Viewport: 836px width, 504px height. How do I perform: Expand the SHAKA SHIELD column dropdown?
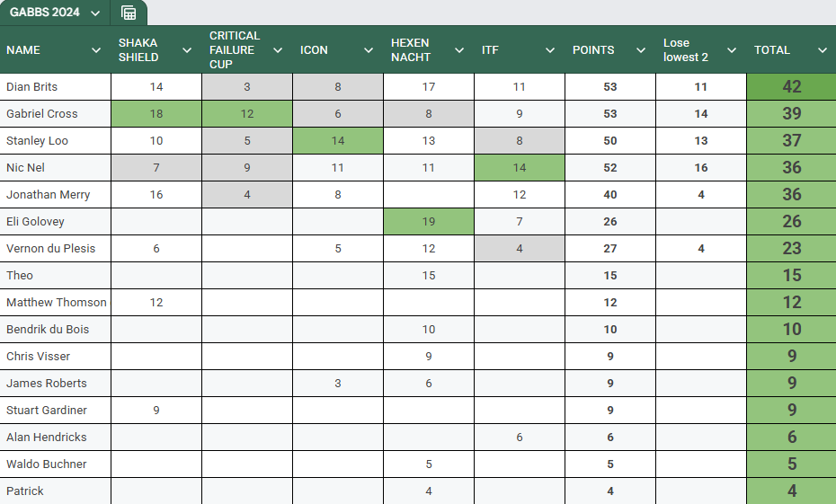187,50
